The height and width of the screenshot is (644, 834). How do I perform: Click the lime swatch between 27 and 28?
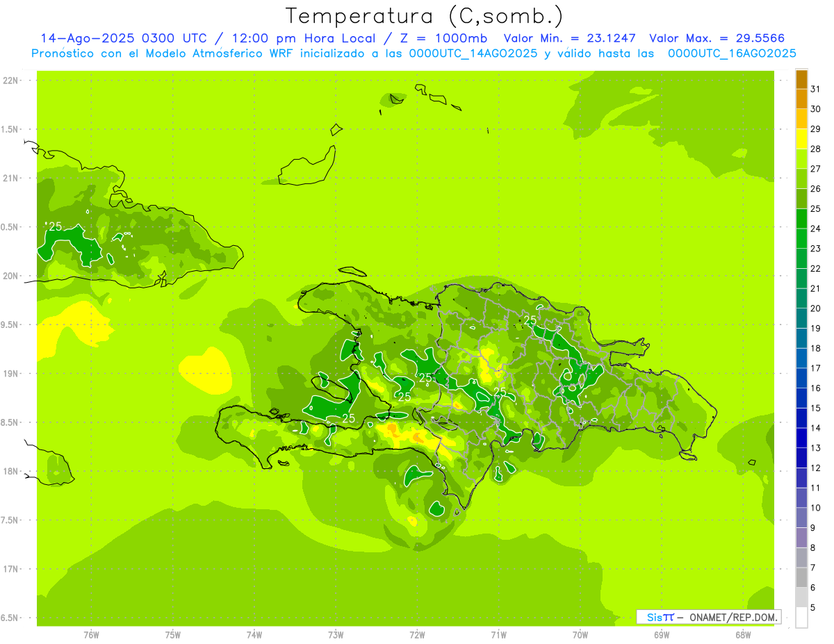(x=801, y=159)
